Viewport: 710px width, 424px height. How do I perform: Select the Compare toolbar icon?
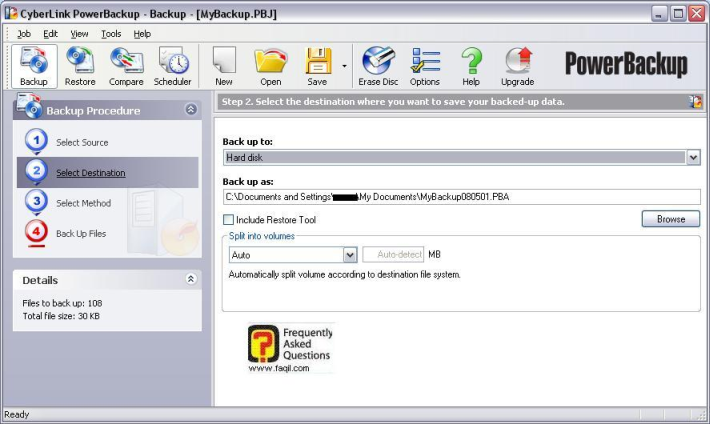coord(126,66)
